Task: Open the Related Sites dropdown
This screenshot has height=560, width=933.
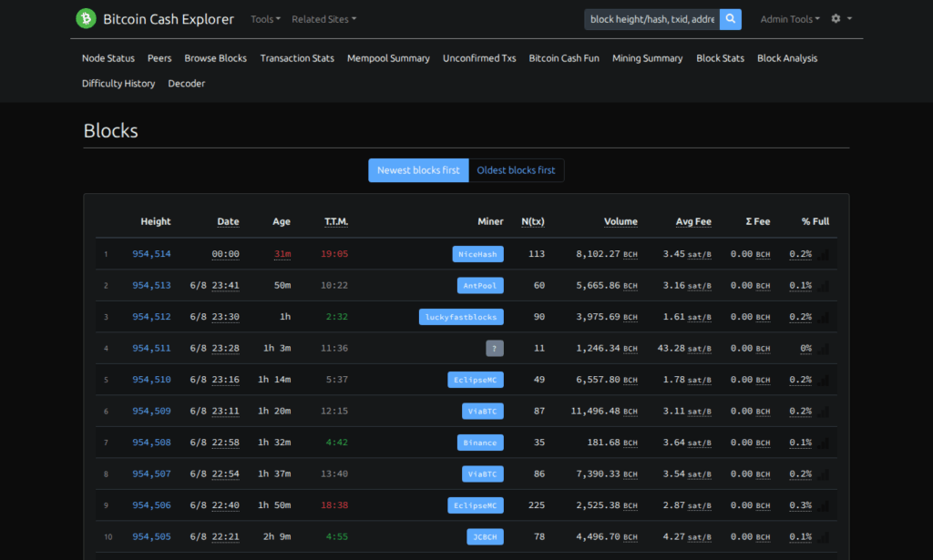Action: pos(323,19)
